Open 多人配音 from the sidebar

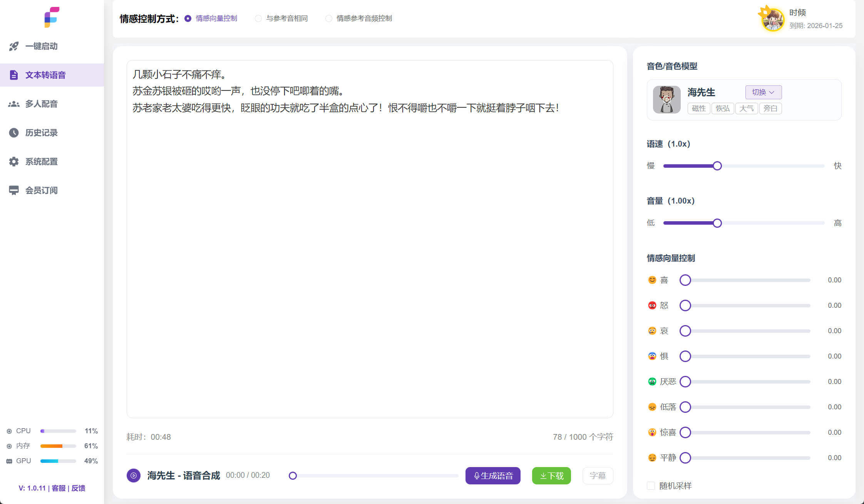(x=14, y=103)
